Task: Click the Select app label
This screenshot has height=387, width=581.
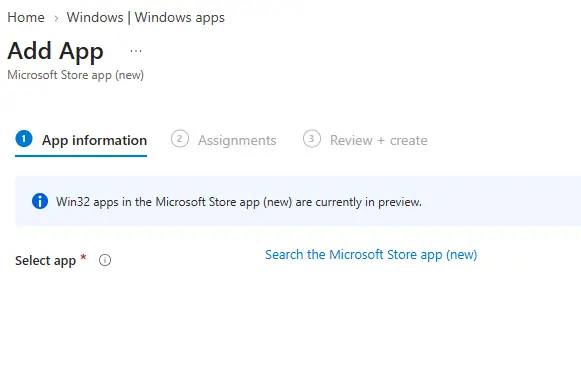Action: [46, 260]
